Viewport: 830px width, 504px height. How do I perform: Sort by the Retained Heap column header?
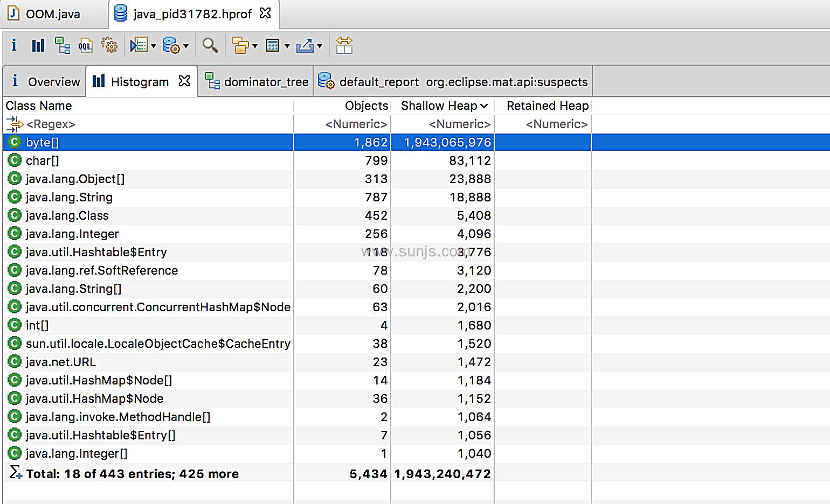pos(543,106)
